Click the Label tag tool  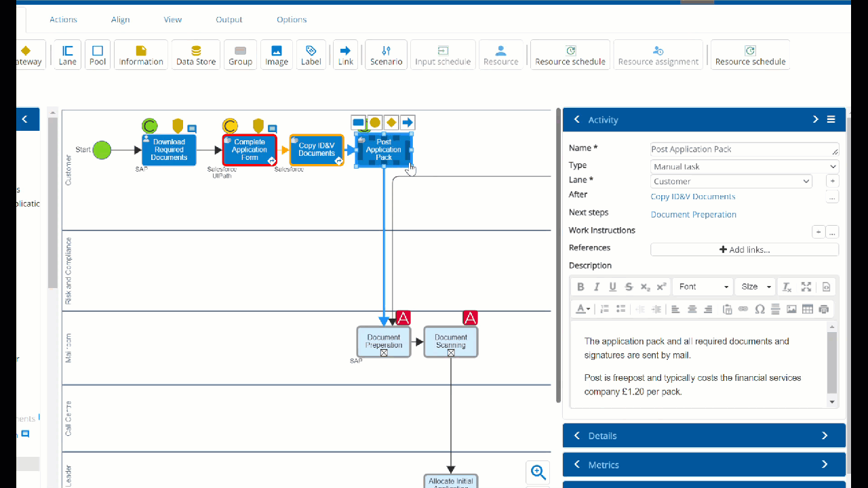point(311,54)
